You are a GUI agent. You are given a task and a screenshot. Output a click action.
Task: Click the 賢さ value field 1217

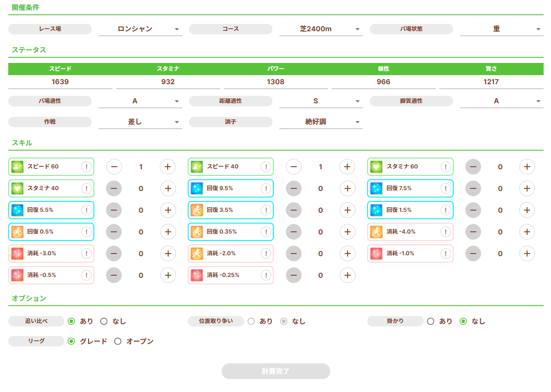click(491, 82)
